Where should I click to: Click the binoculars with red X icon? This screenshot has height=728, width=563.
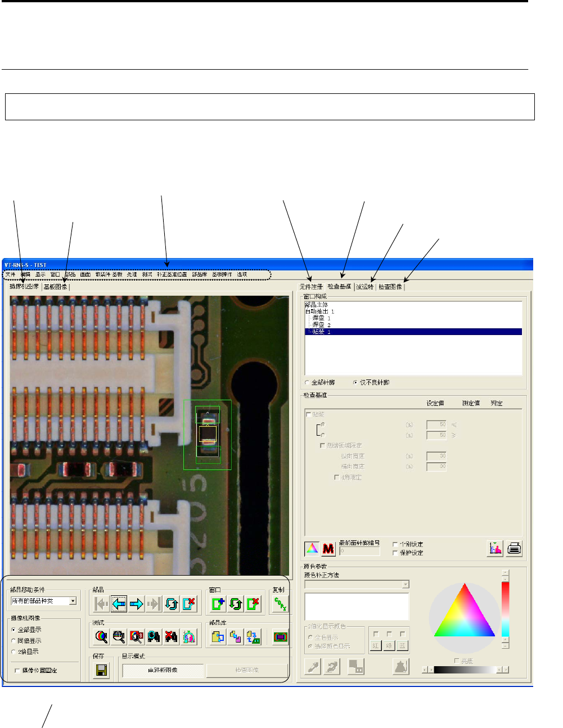[x=172, y=636]
